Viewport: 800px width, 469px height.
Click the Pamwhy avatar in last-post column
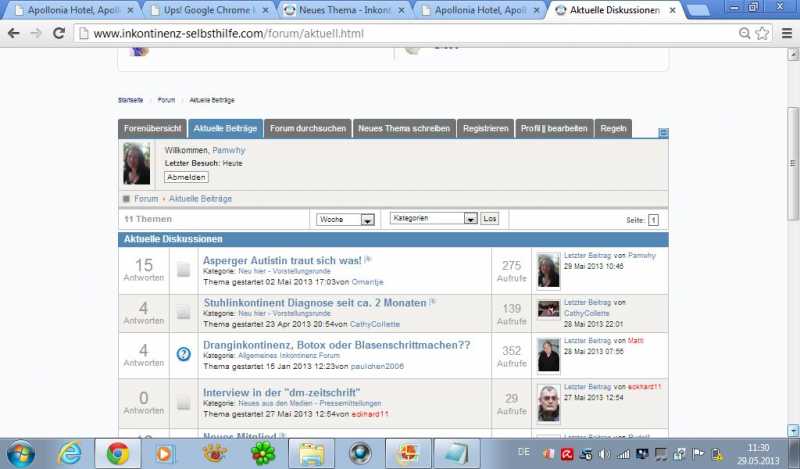(548, 270)
